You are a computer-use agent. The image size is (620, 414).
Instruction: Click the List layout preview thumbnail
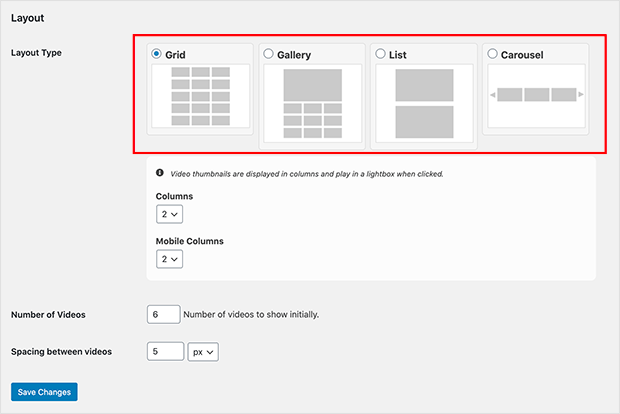[x=424, y=103]
